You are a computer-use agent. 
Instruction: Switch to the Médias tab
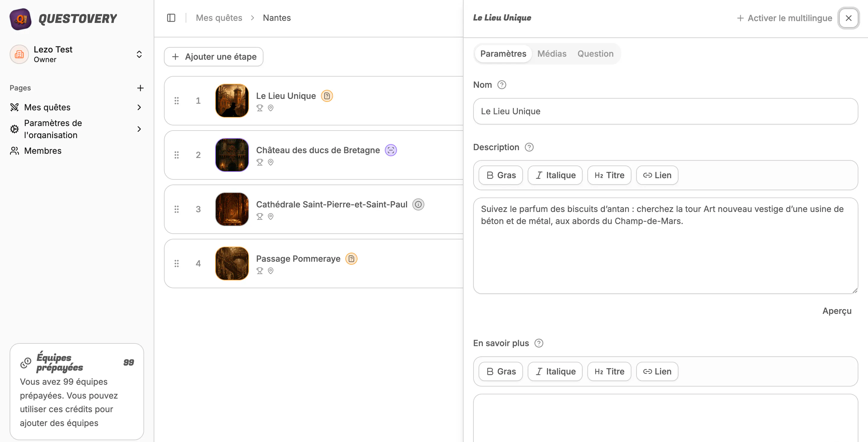(552, 54)
